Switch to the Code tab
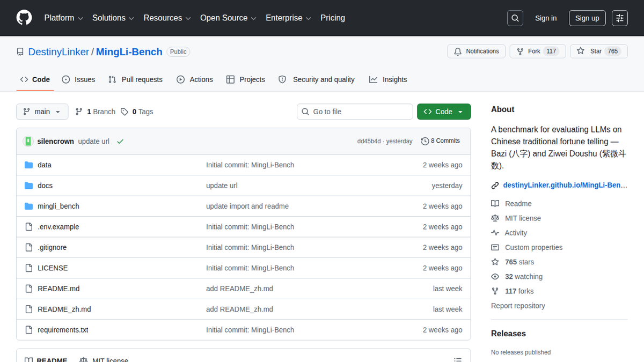The height and width of the screenshot is (362, 644). [x=35, y=79]
